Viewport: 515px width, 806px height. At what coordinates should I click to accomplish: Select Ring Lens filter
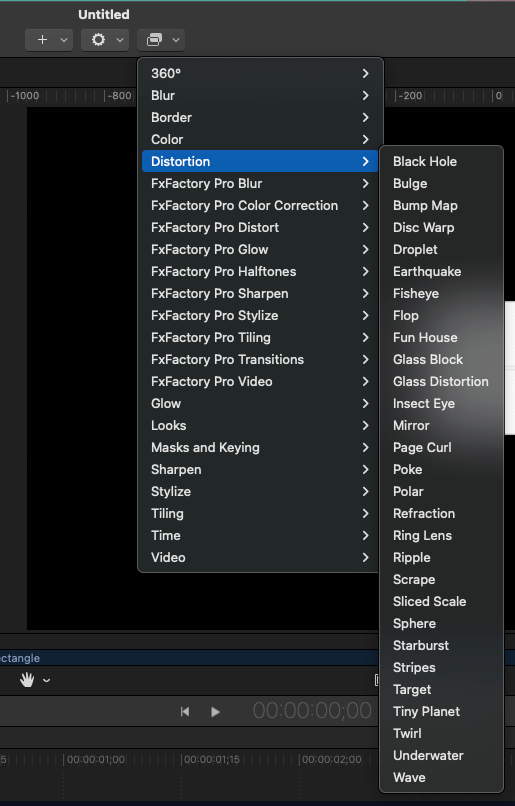pyautogui.click(x=441, y=536)
